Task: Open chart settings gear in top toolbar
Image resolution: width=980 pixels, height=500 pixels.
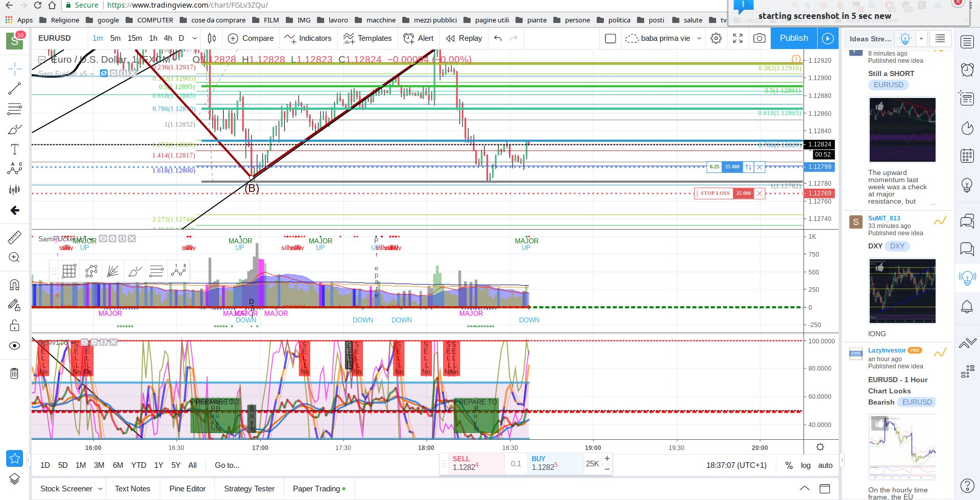Action: click(x=716, y=38)
